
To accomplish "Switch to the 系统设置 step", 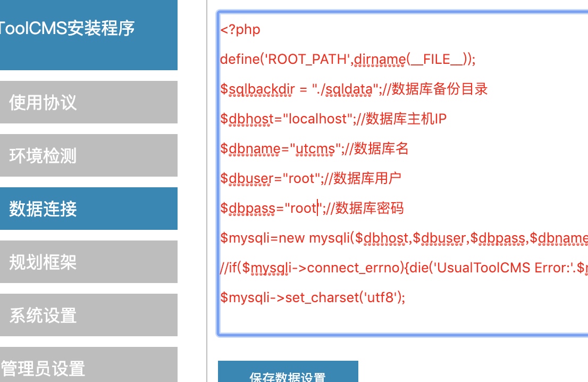I will tap(88, 315).
